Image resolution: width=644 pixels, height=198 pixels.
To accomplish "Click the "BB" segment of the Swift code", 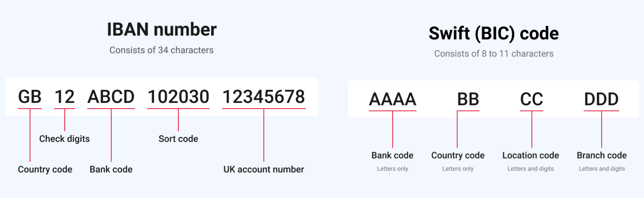I will [x=468, y=99].
